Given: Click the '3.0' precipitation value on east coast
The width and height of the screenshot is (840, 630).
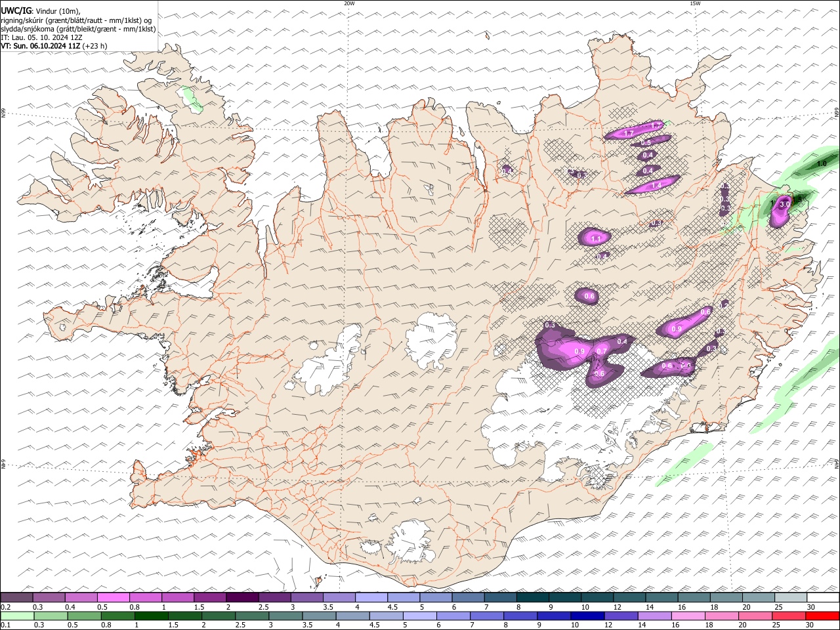Looking at the screenshot, I should 784,205.
